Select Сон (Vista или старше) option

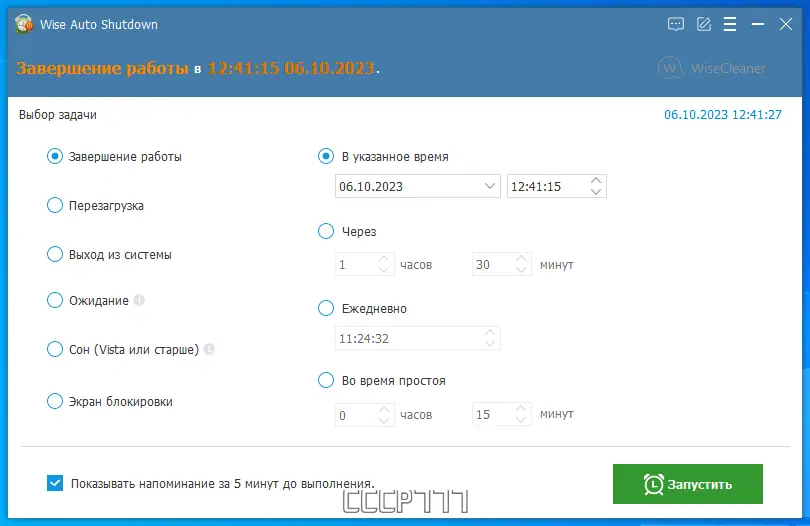(123, 349)
